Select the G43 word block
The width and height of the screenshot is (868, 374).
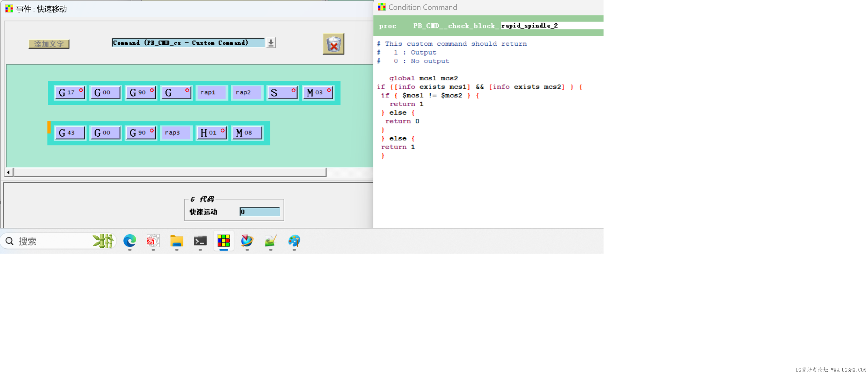point(70,133)
